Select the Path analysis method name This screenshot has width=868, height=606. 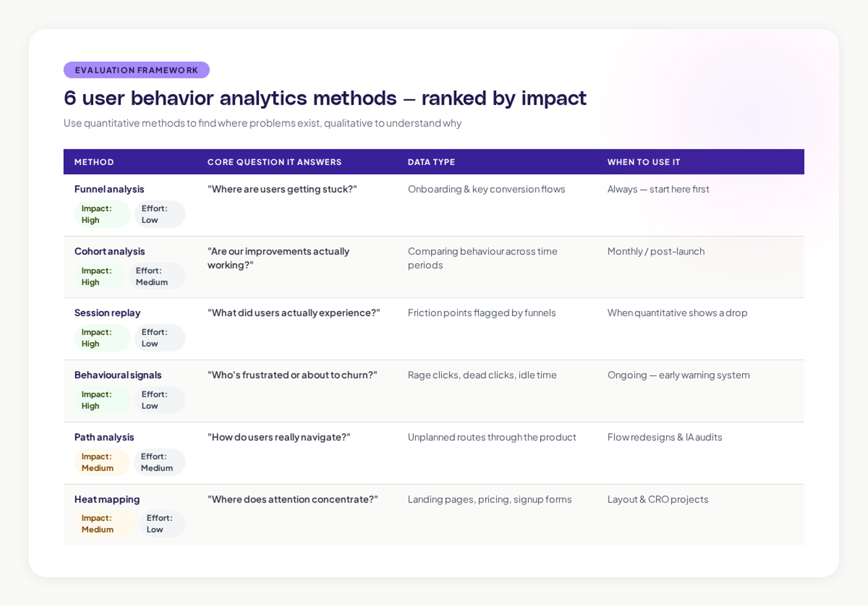click(104, 437)
